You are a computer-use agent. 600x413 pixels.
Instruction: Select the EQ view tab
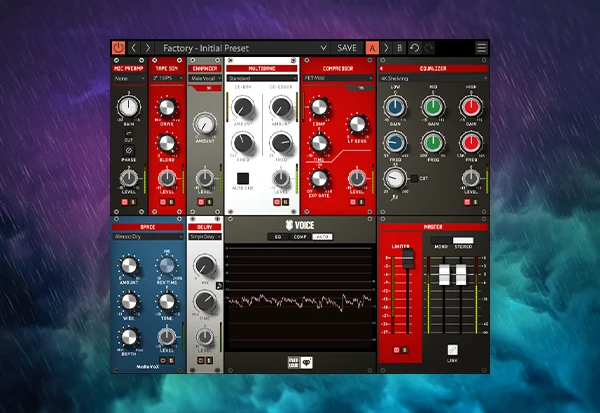pos(278,237)
